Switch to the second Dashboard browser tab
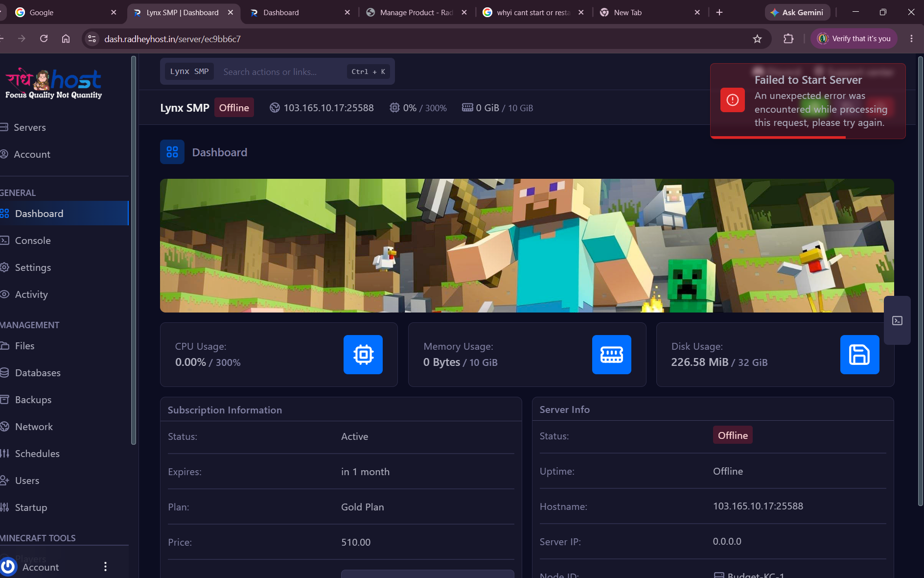The height and width of the screenshot is (578, 924). point(300,12)
